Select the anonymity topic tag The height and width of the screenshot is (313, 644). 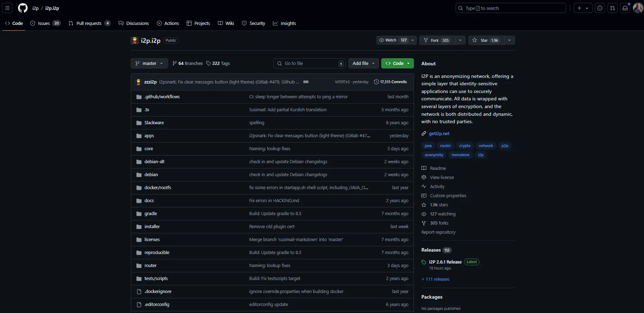point(434,155)
